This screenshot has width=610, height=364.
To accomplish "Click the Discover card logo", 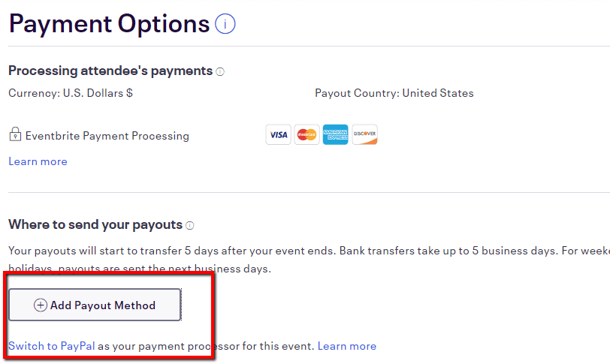I will [364, 135].
